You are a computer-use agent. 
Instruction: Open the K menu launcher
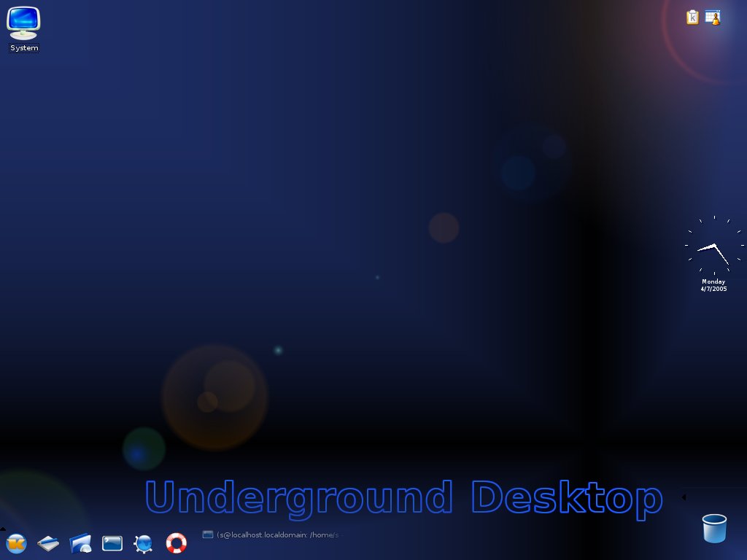(x=16, y=543)
